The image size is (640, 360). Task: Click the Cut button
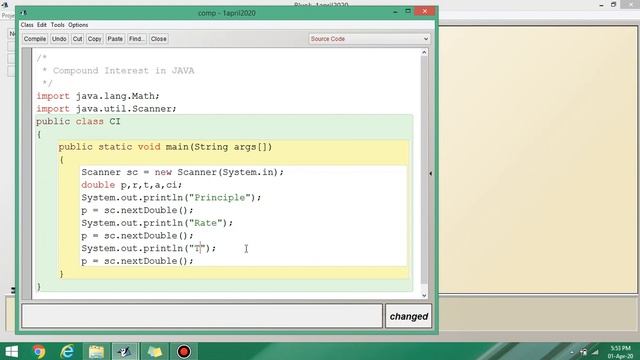click(77, 39)
